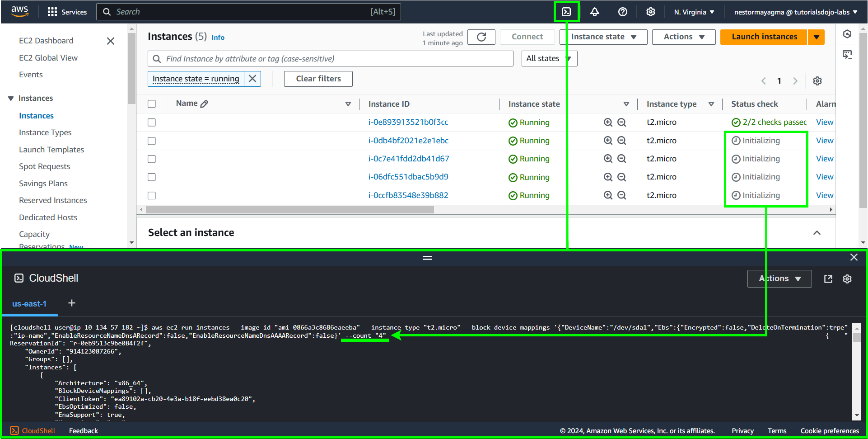Open the console settings gear in the top bar
This screenshot has height=439, width=868.
[651, 12]
